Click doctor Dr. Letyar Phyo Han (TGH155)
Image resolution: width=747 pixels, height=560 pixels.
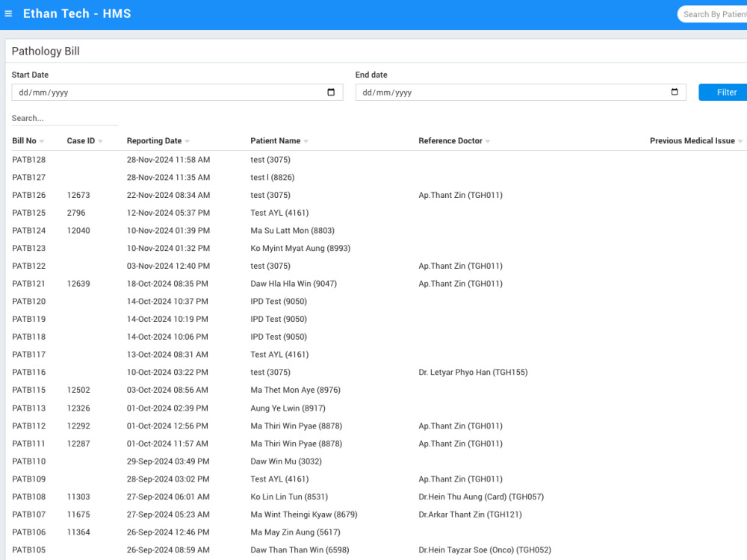pyautogui.click(x=473, y=373)
